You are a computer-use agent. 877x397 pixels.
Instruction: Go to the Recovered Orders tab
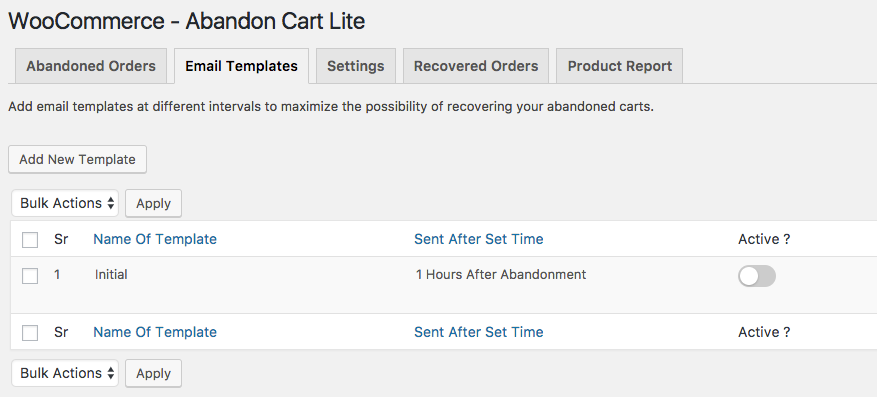point(476,66)
